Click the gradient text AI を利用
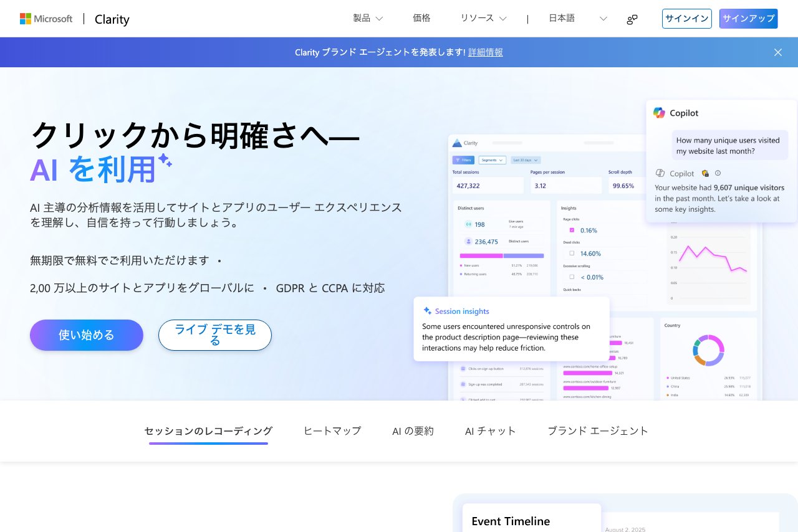The width and height of the screenshot is (798, 532). click(x=93, y=169)
